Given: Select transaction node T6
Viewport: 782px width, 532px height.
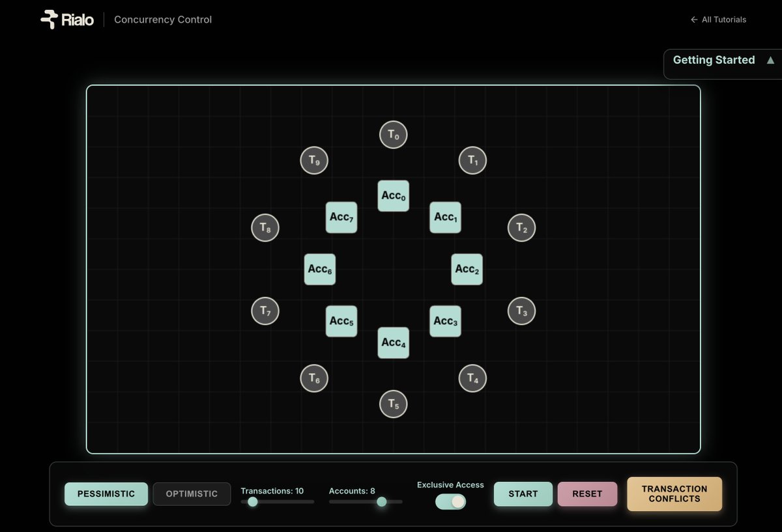Looking at the screenshot, I should [x=314, y=378].
